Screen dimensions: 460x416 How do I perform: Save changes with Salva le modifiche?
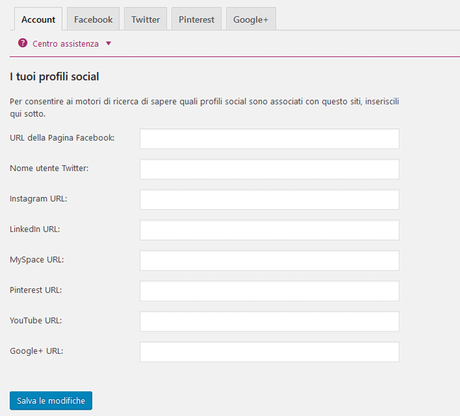click(x=51, y=401)
